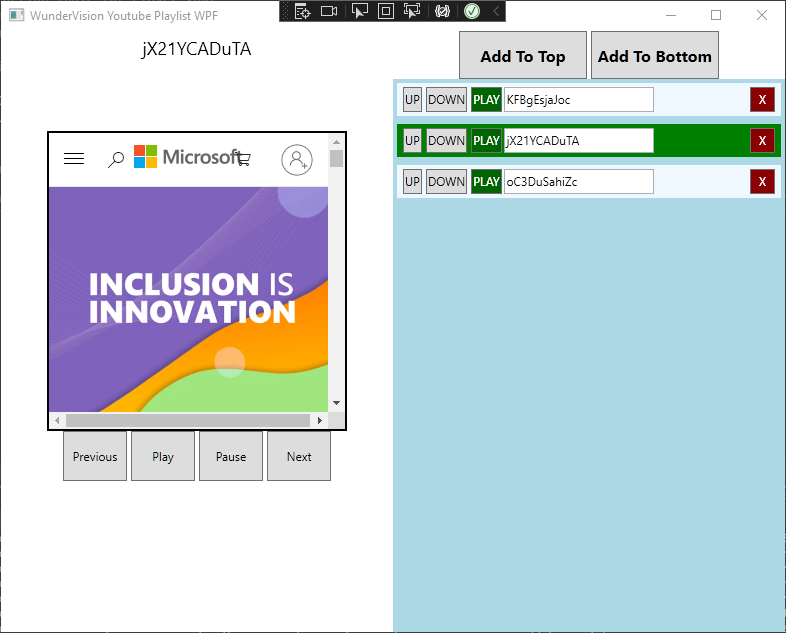Remove jX21YCADuTA entry with red X
786x633 pixels.
click(762, 140)
